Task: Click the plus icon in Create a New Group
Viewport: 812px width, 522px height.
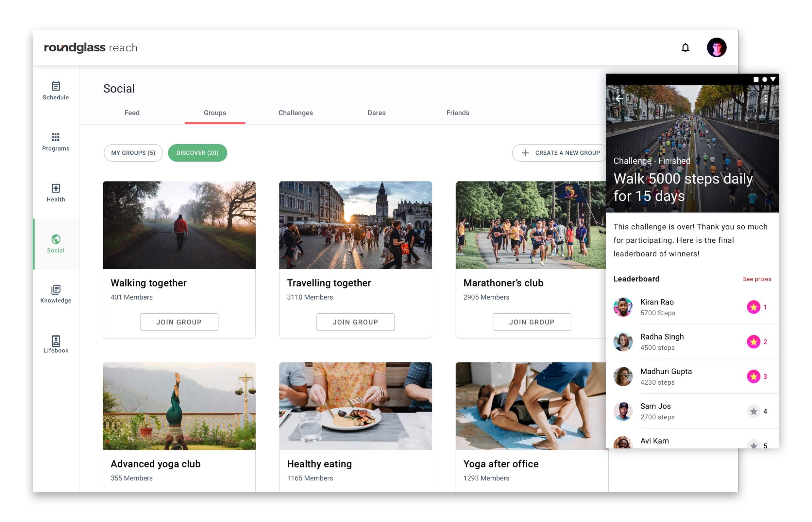Action: [525, 153]
